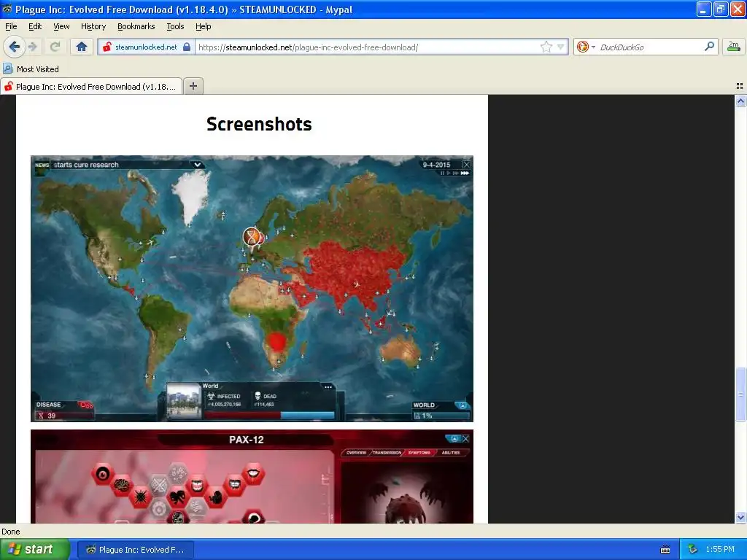Click the 9-4-2015 date in the map screenshot

436,165
